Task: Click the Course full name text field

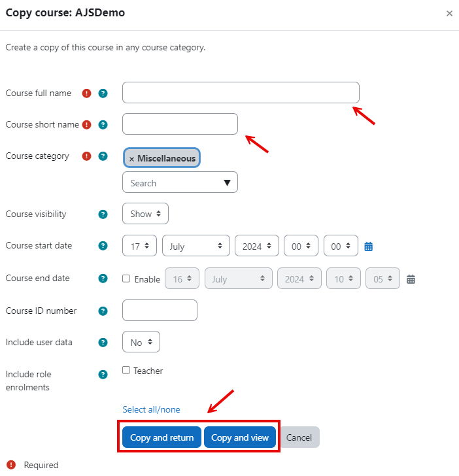Action: point(241,93)
